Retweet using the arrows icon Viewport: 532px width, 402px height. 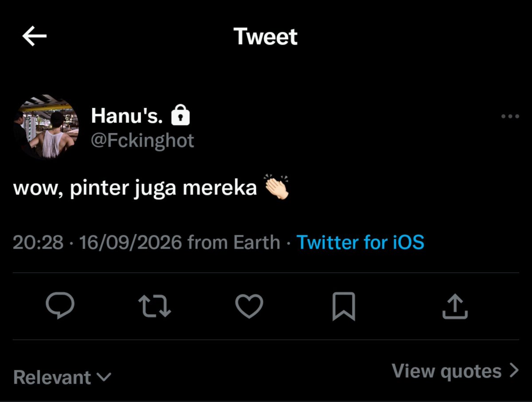(155, 306)
